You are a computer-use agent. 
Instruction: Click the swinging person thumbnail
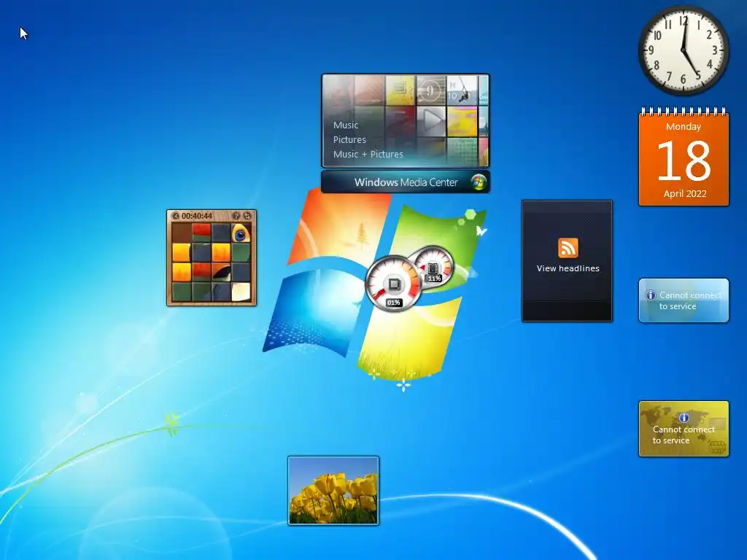[x=462, y=90]
